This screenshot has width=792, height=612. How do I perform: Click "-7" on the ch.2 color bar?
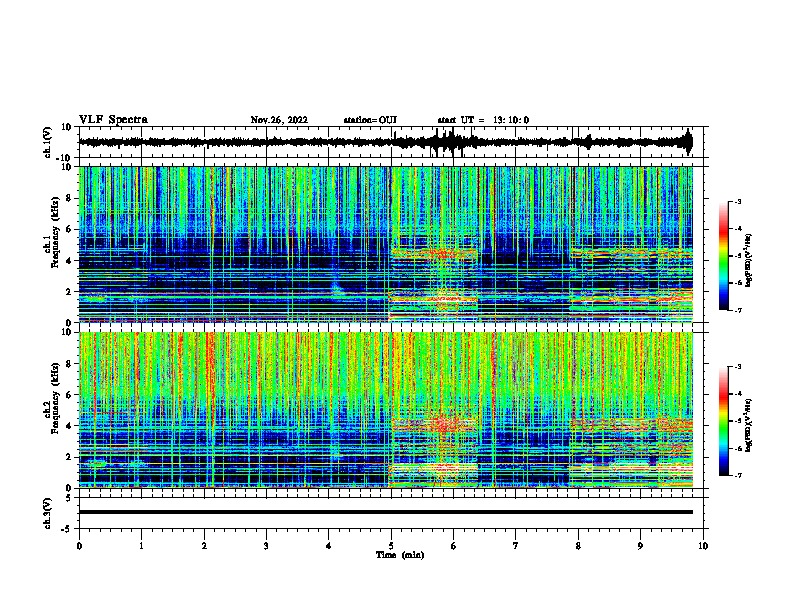(737, 475)
